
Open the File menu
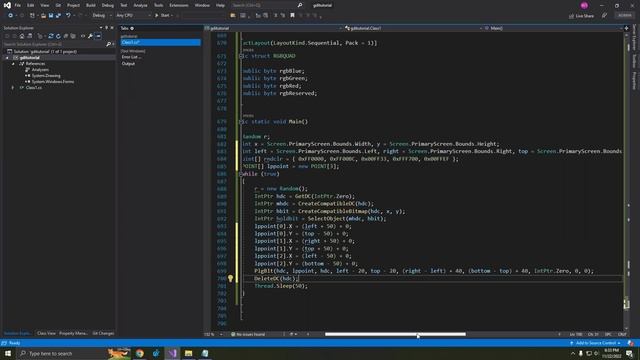click(x=18, y=5)
